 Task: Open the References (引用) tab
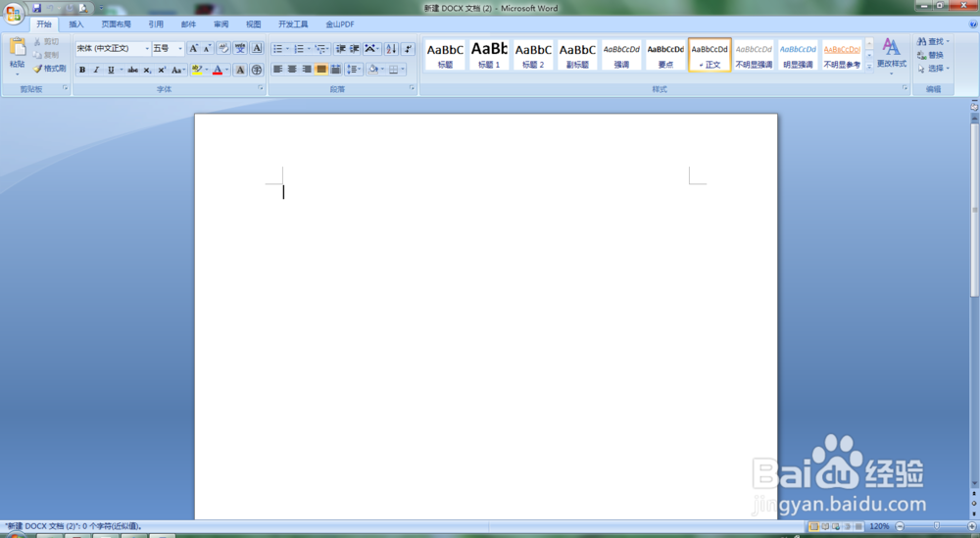pos(156,24)
